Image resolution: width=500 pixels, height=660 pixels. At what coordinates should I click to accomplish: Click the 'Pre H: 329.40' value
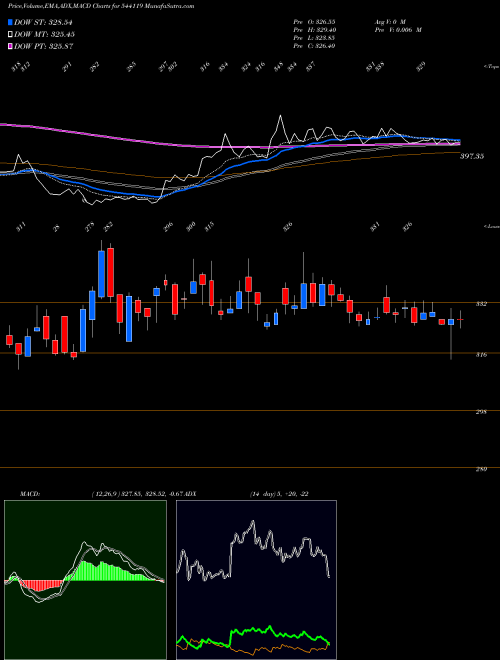tap(314, 30)
